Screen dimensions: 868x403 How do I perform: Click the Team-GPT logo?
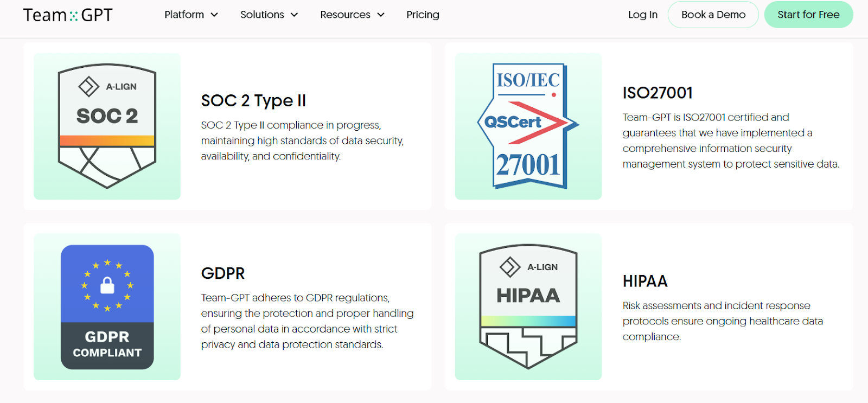click(68, 15)
